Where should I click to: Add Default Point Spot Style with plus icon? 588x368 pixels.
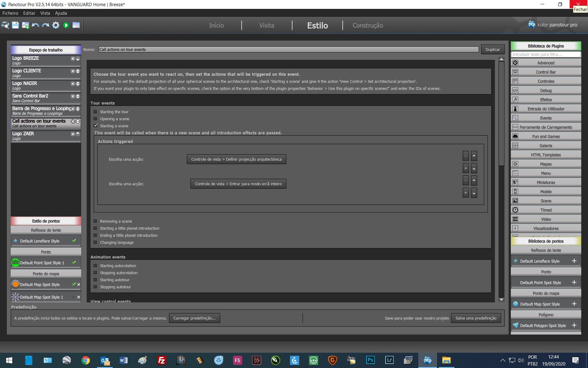tap(574, 282)
